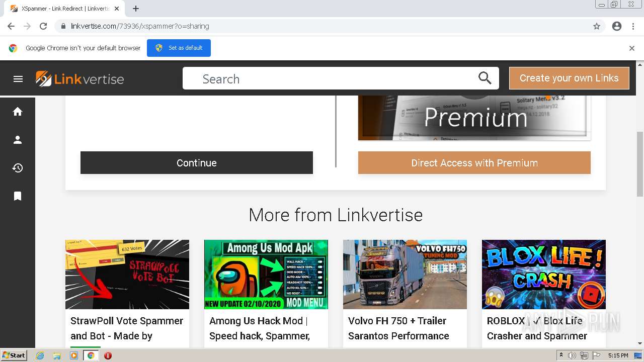Open the media player taskbar icon

point(74,355)
